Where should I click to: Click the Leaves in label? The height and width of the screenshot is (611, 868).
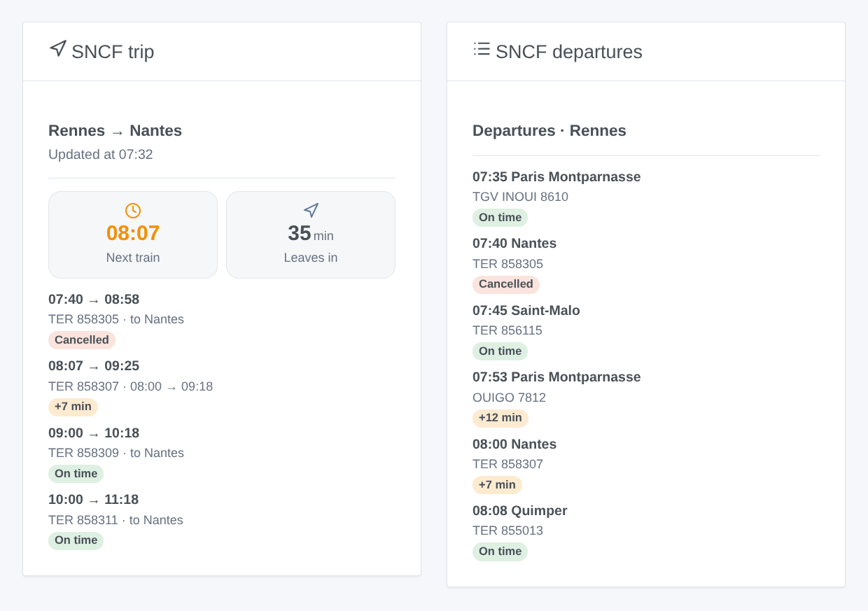[x=311, y=258]
